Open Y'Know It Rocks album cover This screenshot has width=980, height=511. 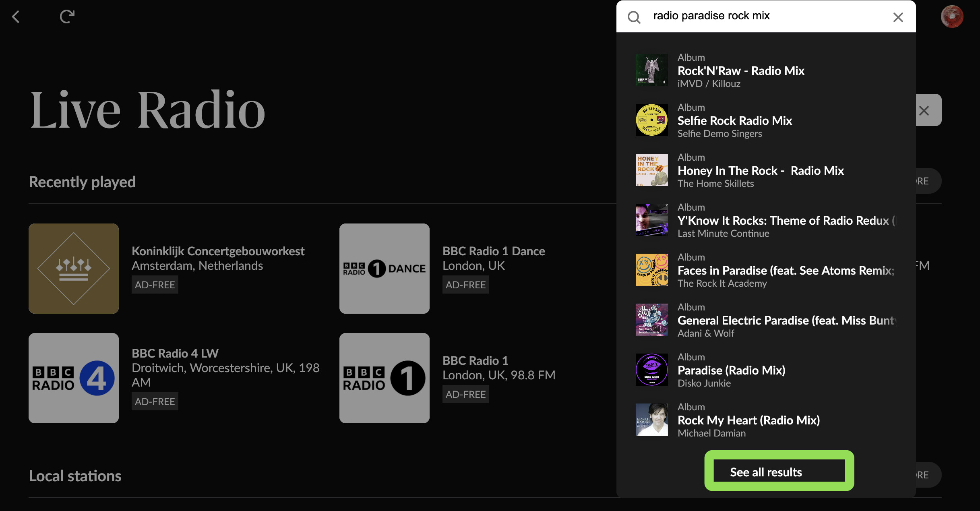(651, 220)
